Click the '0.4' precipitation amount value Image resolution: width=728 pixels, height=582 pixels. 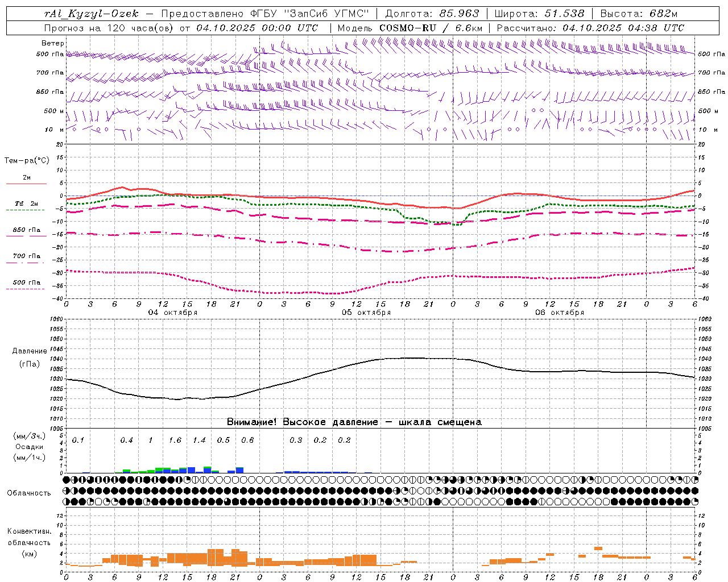click(x=126, y=440)
